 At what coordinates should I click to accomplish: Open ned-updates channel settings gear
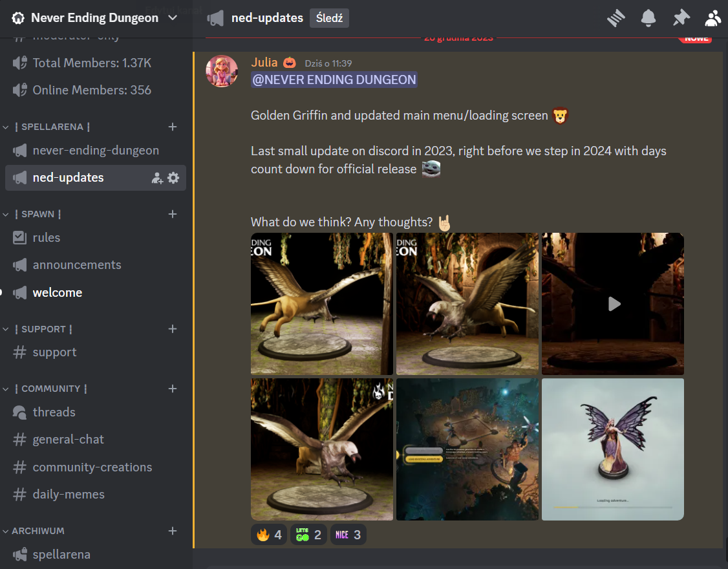(x=173, y=178)
